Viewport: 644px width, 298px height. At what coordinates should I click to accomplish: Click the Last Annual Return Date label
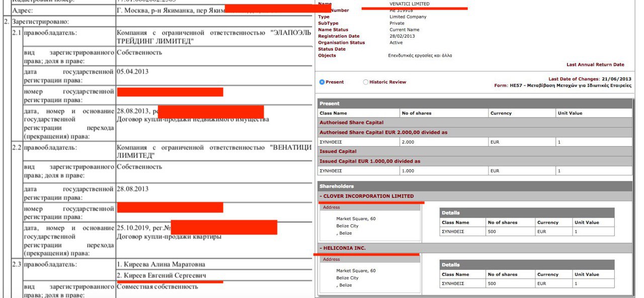[x=595, y=65]
